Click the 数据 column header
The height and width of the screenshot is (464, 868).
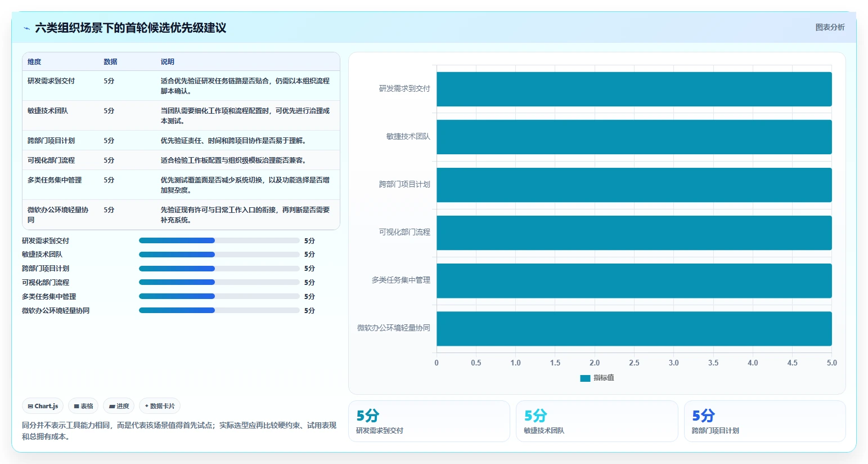click(x=110, y=62)
